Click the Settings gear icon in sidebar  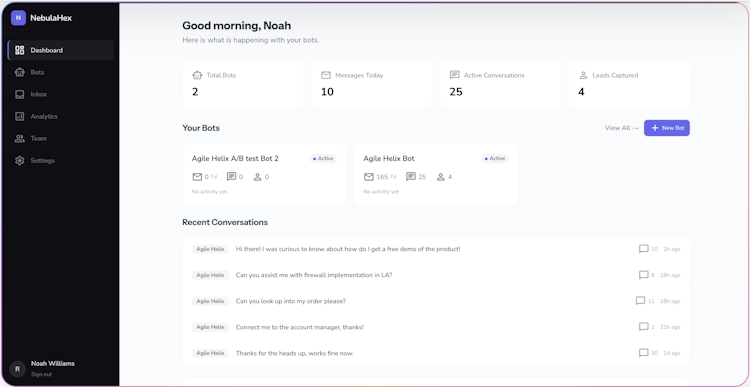(20, 161)
